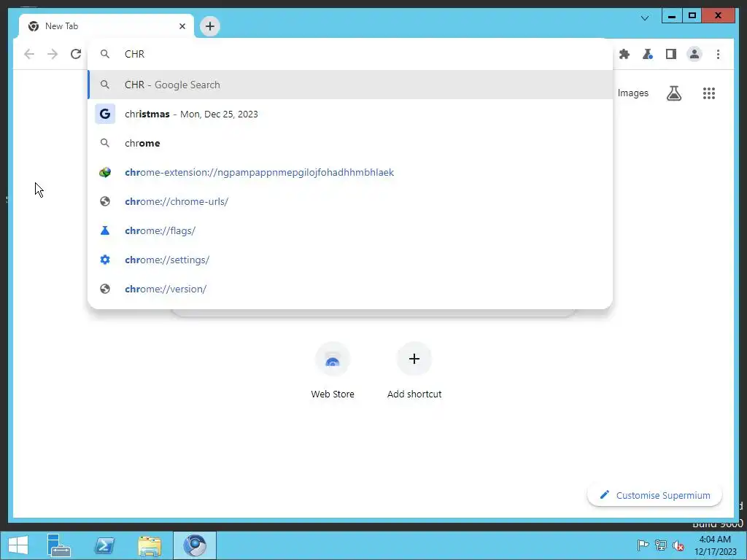The width and height of the screenshot is (747, 560).
Task: Select the christmas suggestion
Action: coord(350,114)
